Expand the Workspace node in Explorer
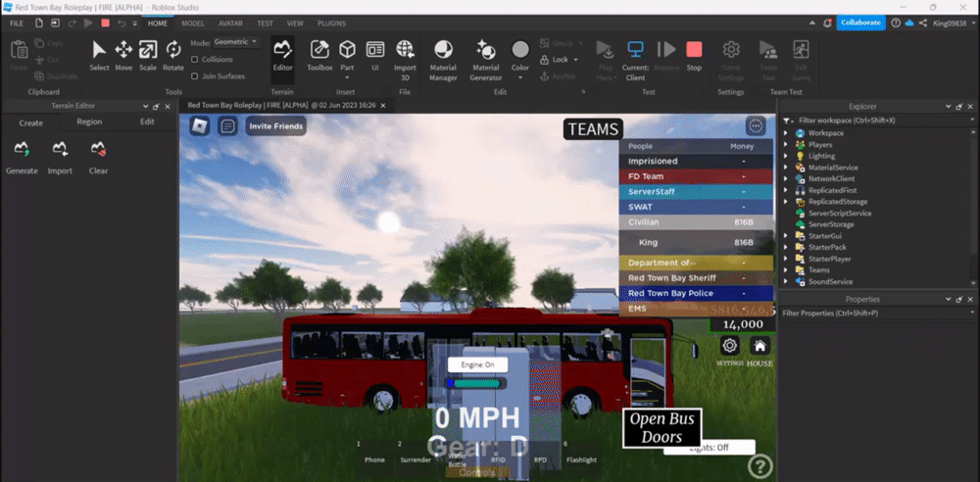980x482 pixels. point(786,133)
